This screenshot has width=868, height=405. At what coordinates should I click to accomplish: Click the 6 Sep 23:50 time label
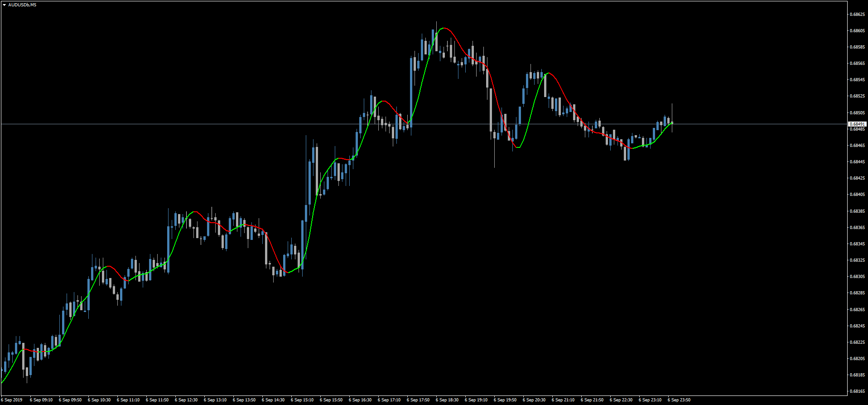(x=679, y=400)
